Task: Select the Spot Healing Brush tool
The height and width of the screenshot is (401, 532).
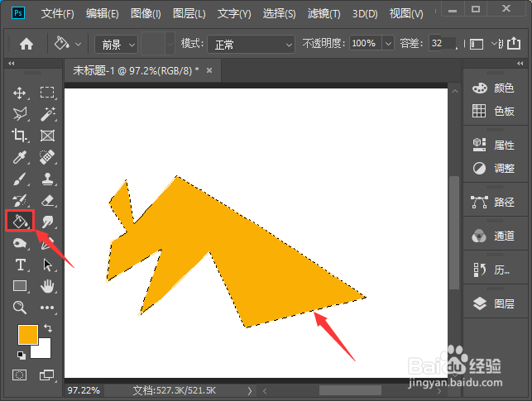Action: pyautogui.click(x=47, y=157)
